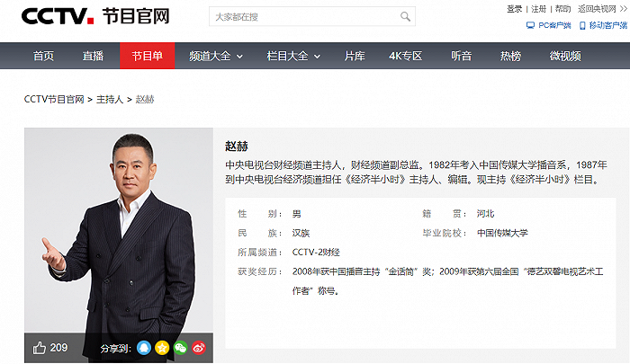Click the 登录 login link
The image size is (630, 364).
(x=514, y=8)
